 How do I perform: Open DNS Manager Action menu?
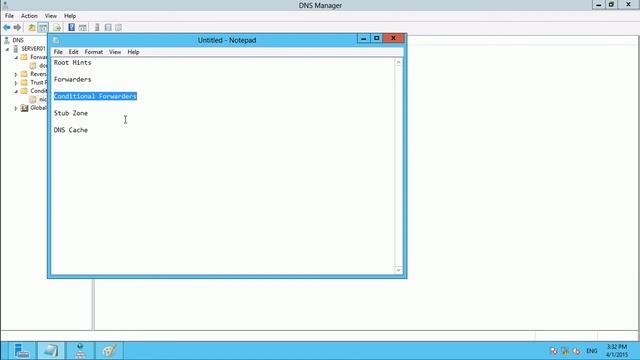pos(29,16)
